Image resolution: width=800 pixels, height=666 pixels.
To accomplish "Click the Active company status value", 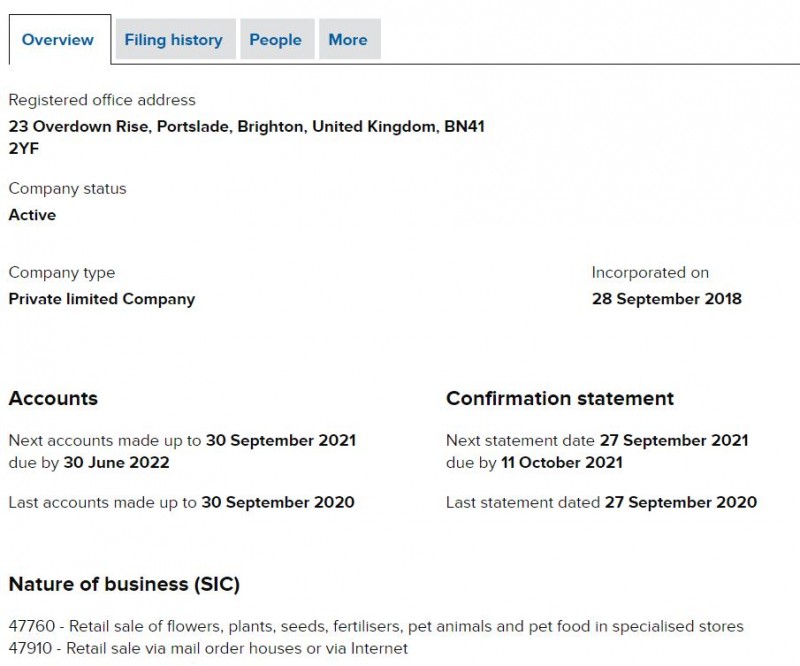I will tap(32, 215).
